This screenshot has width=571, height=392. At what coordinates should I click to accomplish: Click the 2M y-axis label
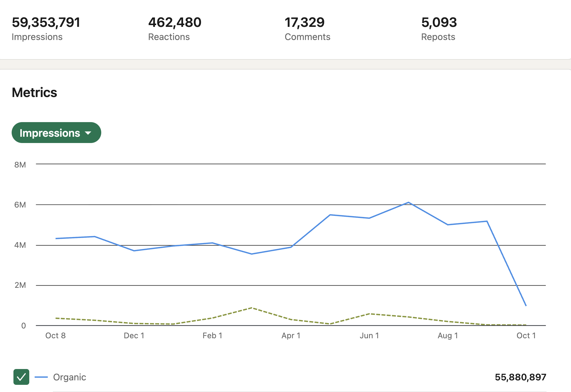[x=20, y=285]
